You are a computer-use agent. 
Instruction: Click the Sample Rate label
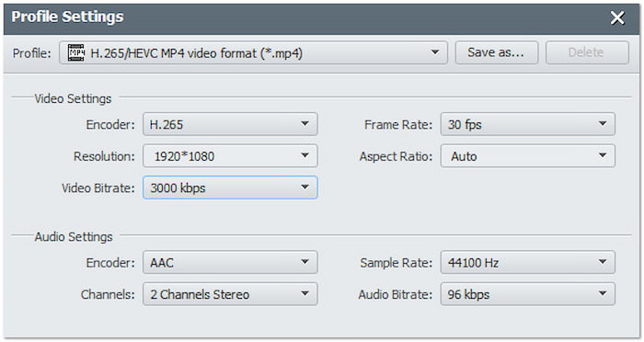pos(397,263)
